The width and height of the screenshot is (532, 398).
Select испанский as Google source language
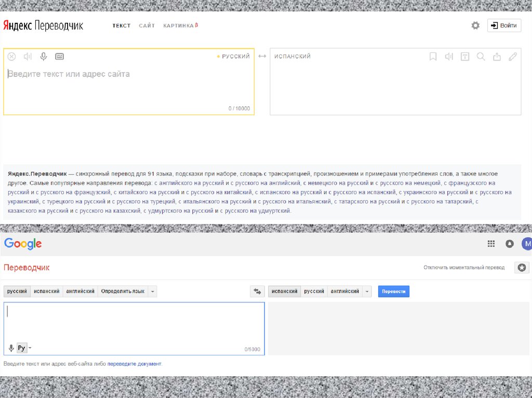click(x=46, y=292)
